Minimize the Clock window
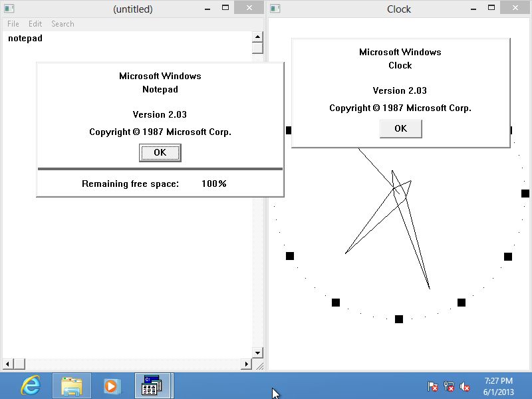 click(x=473, y=9)
